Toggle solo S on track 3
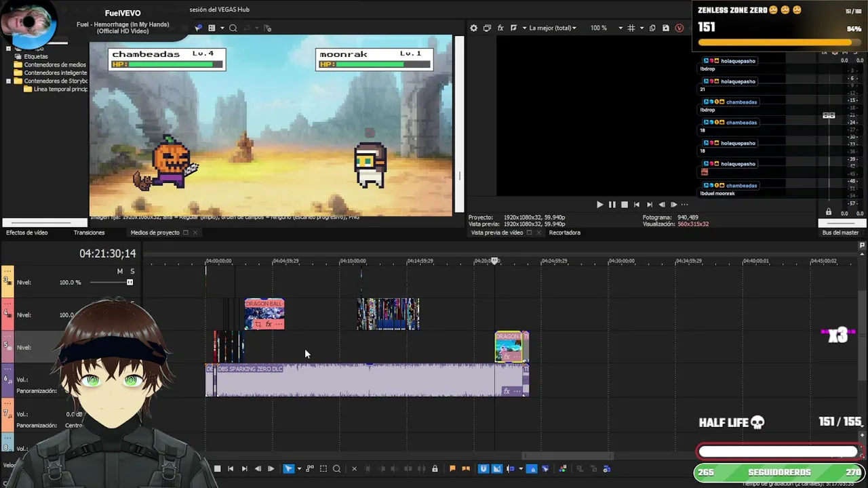Viewport: 868px width, 488px height. click(132, 271)
